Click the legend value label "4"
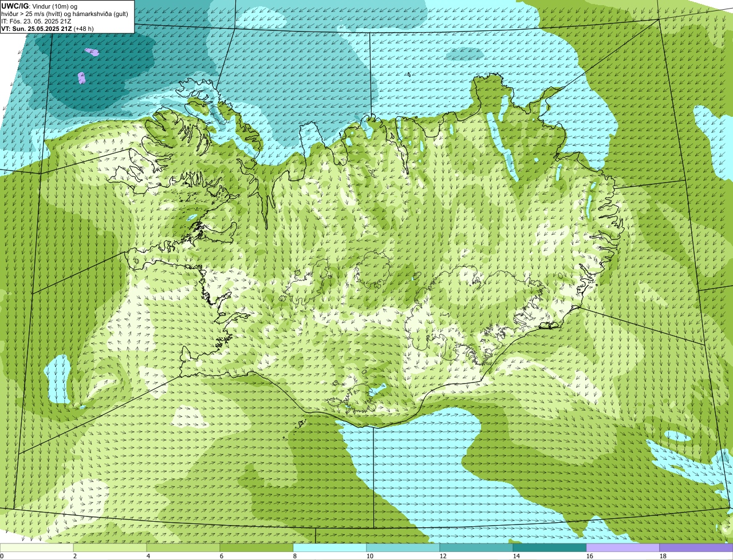 point(148,556)
